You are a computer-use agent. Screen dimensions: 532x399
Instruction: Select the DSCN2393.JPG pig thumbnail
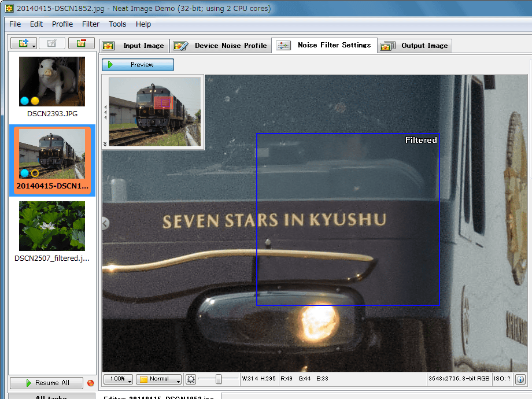click(x=52, y=82)
